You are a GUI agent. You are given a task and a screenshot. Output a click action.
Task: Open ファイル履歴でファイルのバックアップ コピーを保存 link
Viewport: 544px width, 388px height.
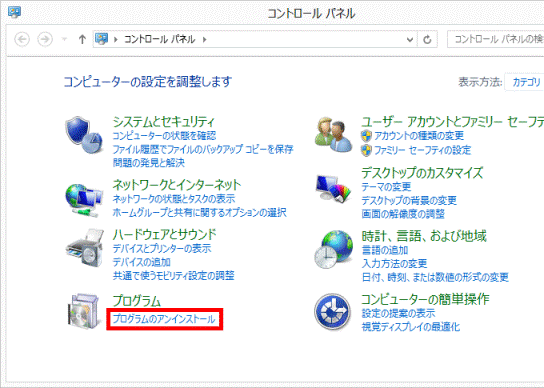pyautogui.click(x=203, y=149)
